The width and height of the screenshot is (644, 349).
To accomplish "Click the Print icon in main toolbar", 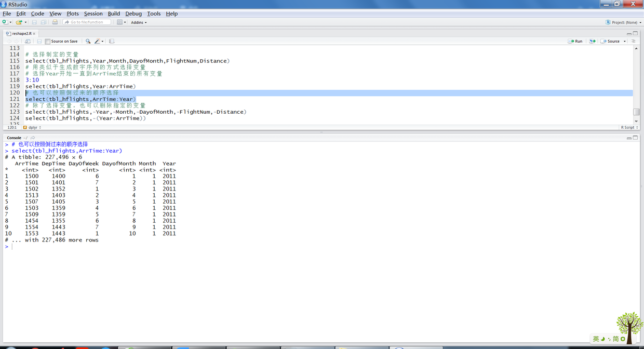I will (x=55, y=22).
